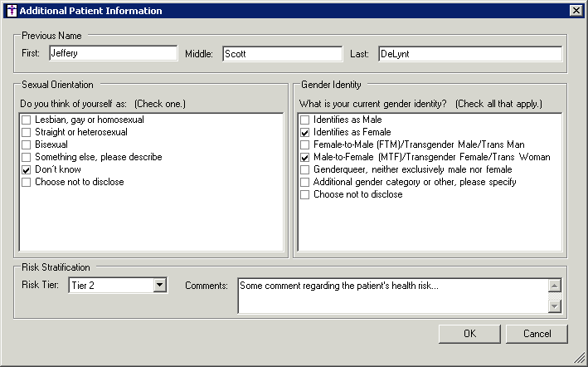Viewport: 588px width, 367px height.
Task: Select Straight or heterosexual checkbox
Action: pos(27,132)
